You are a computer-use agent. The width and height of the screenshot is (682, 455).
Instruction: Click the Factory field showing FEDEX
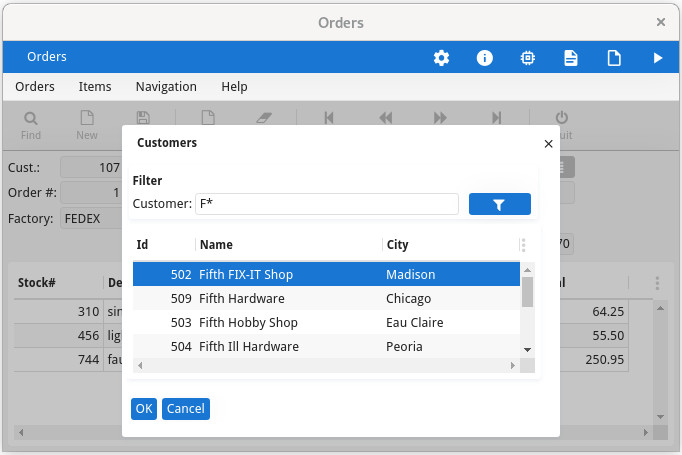[x=93, y=218]
